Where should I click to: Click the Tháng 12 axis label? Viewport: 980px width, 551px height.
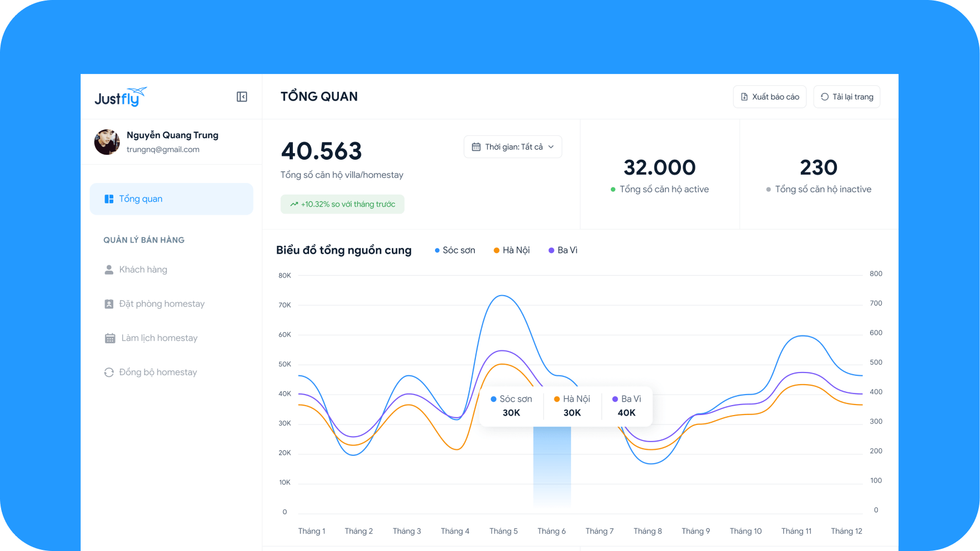click(x=847, y=531)
